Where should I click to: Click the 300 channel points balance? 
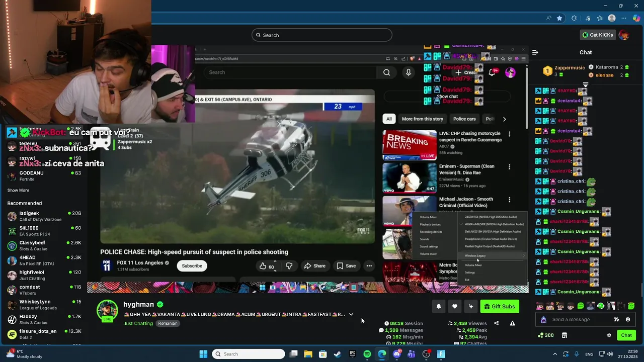click(546, 335)
